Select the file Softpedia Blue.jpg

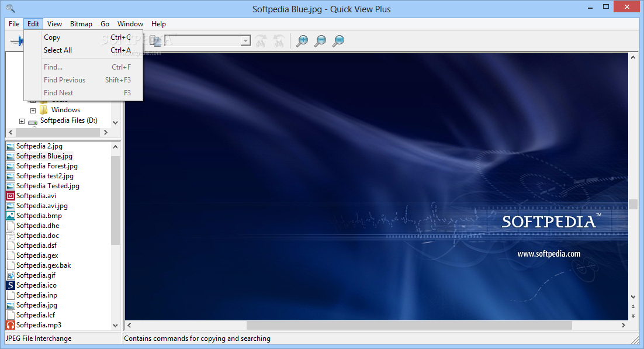pyautogui.click(x=44, y=156)
